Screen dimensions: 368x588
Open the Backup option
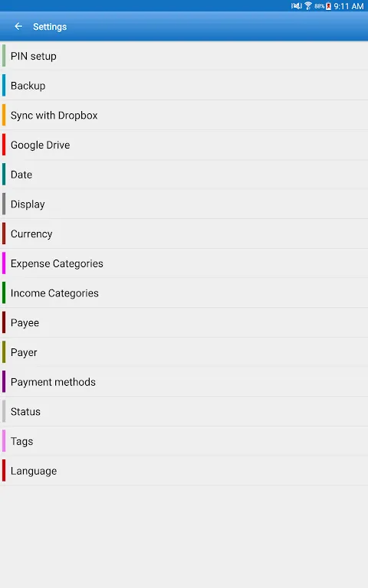(x=184, y=85)
